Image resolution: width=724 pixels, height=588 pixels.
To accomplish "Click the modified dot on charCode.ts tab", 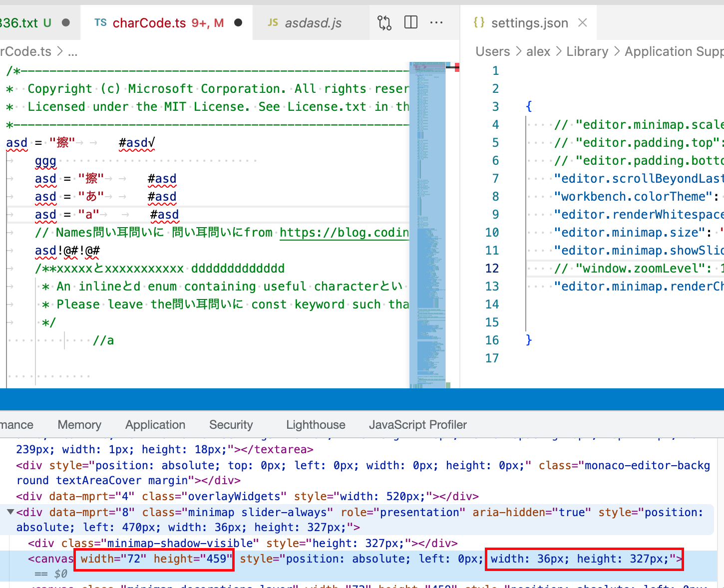I will pyautogui.click(x=238, y=22).
